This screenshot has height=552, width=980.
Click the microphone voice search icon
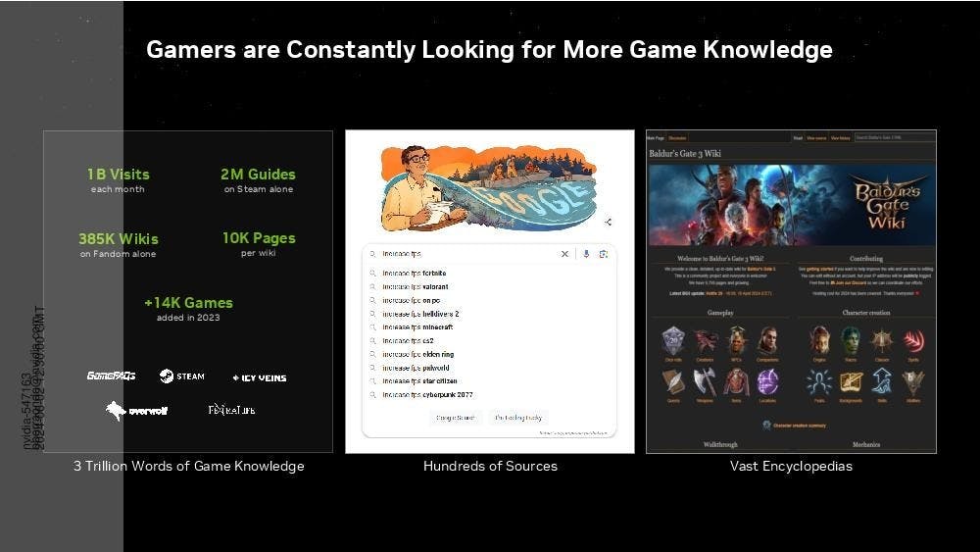click(x=586, y=254)
